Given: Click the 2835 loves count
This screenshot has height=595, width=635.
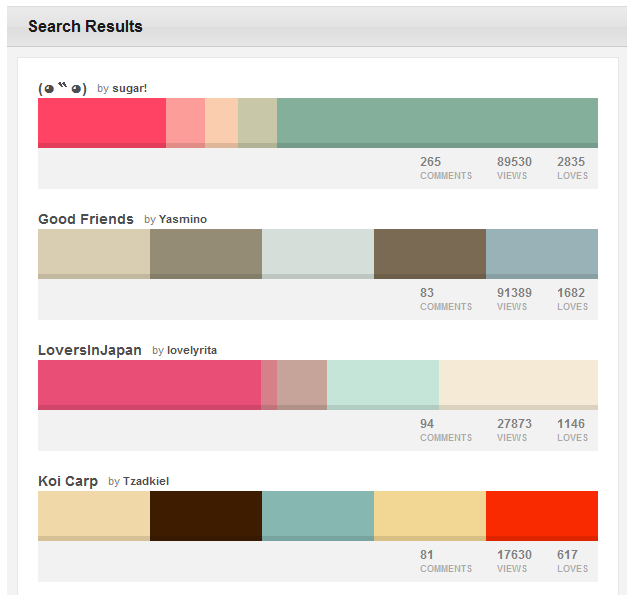Looking at the screenshot, I should [571, 162].
